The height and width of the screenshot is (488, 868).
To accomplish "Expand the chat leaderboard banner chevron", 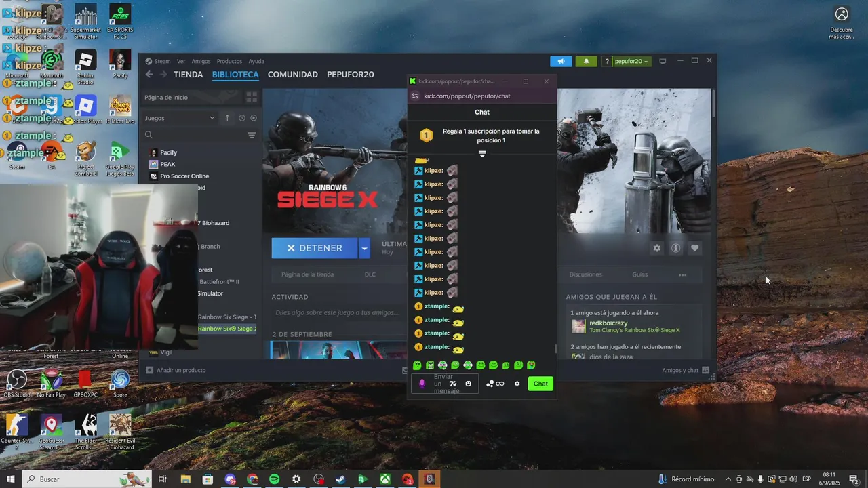I will [x=482, y=154].
